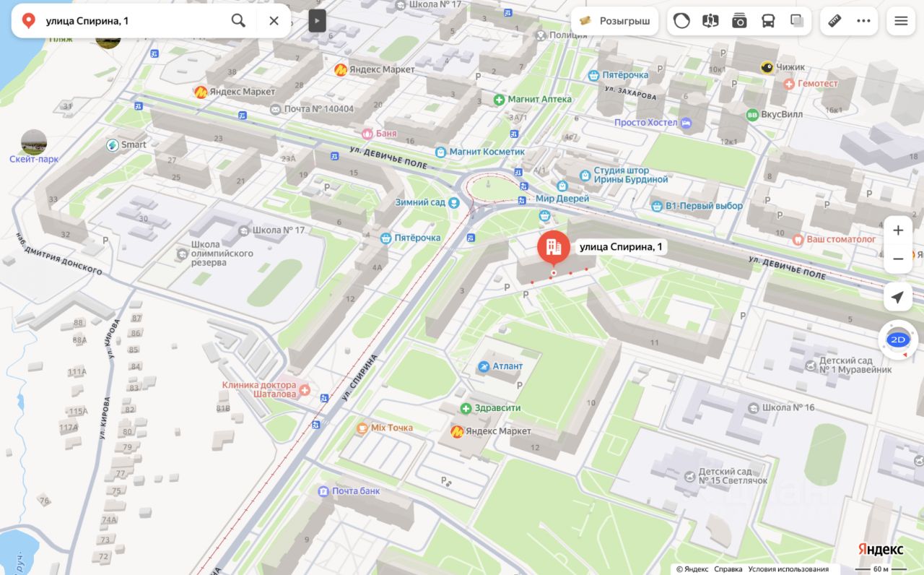Click the Магнит Аптека pharmacy marker
Viewport: 924px width, 575px height.
499,99
